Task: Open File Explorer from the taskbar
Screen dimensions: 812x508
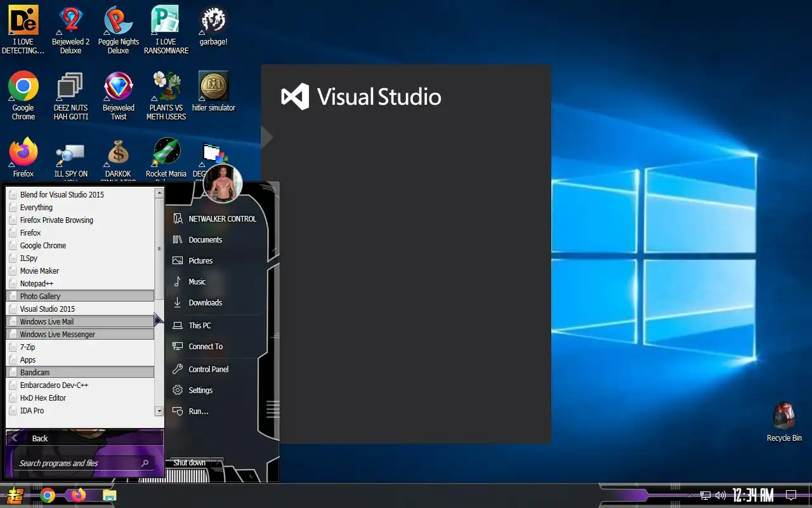Action: (x=110, y=495)
